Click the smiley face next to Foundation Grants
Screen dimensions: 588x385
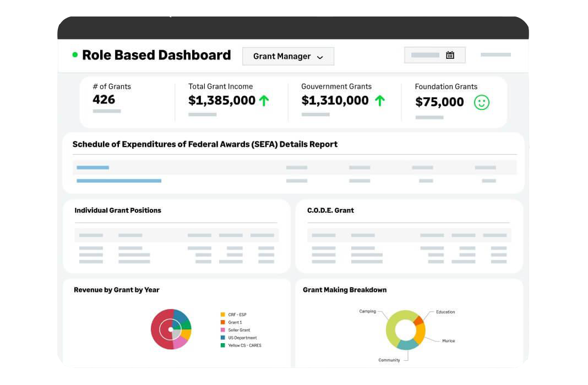click(x=482, y=102)
